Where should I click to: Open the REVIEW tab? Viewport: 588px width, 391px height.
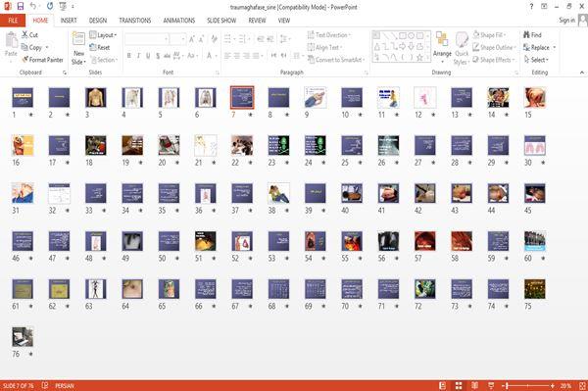[257, 21]
